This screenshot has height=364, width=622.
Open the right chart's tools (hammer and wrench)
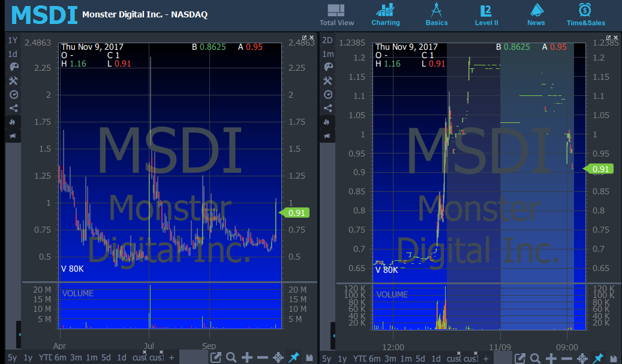327,80
